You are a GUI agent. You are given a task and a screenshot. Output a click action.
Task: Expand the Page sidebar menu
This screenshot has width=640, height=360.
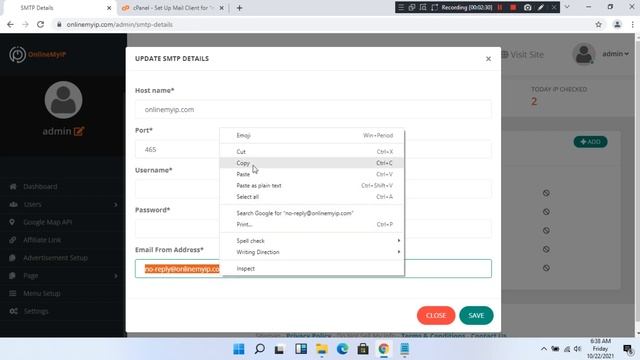tap(63, 276)
